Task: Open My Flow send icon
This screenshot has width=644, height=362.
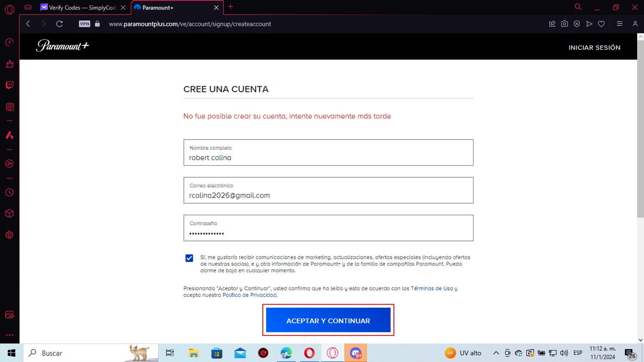Action: pyautogui.click(x=589, y=24)
